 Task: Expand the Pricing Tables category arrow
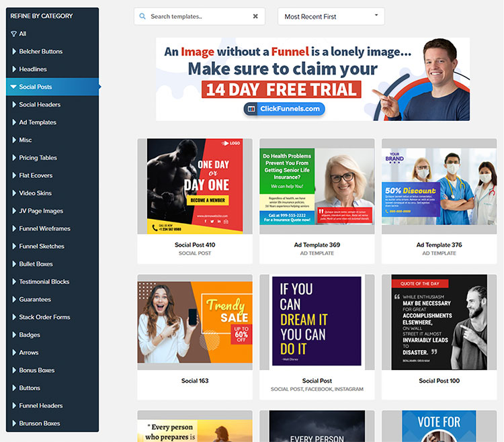(x=14, y=158)
